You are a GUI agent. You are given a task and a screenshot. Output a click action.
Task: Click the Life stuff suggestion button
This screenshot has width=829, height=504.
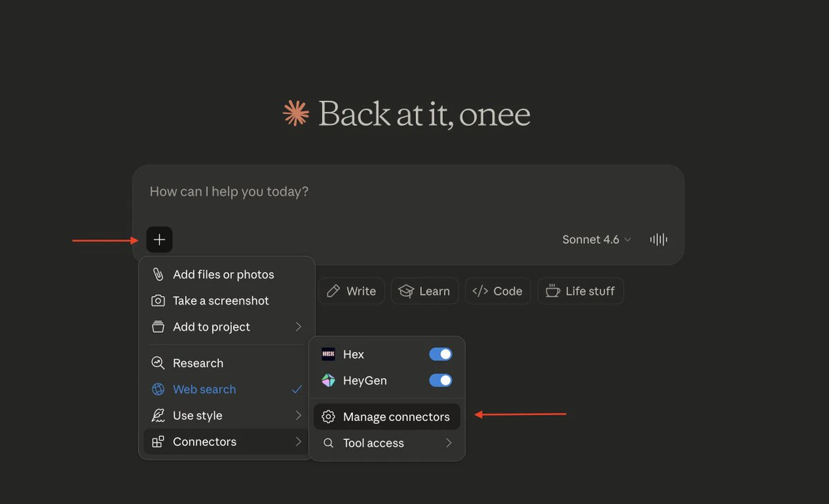[580, 291]
